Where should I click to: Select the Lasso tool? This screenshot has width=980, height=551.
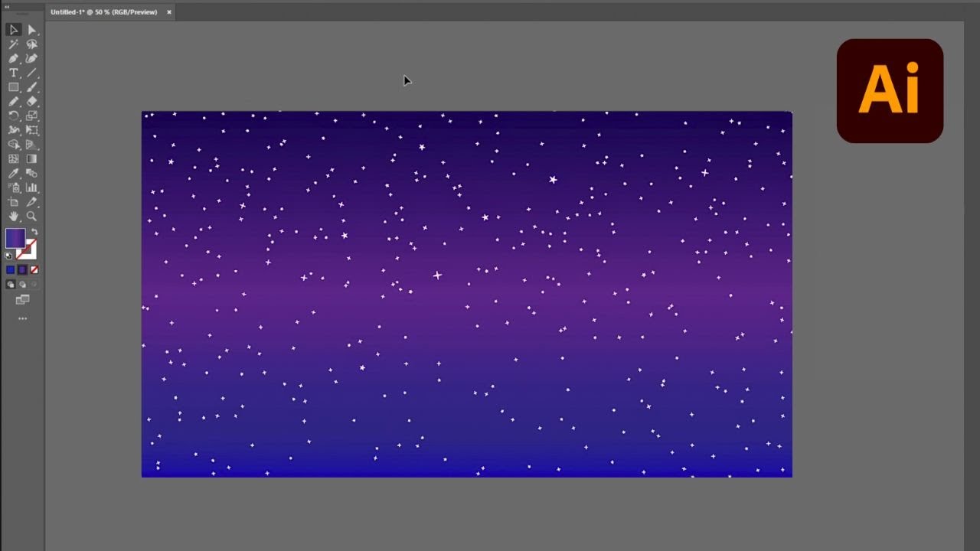(x=31, y=44)
